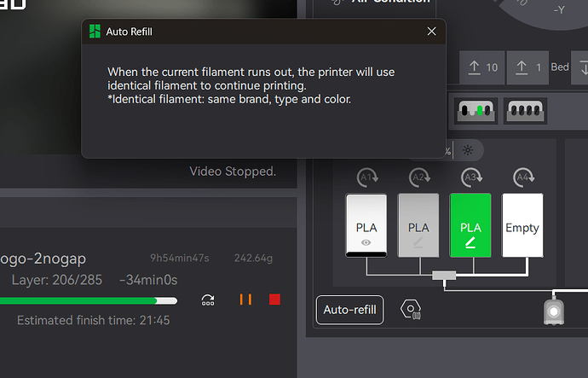Click the extruder nozzle icon
Screen dimensions: 588x378
tap(554, 311)
